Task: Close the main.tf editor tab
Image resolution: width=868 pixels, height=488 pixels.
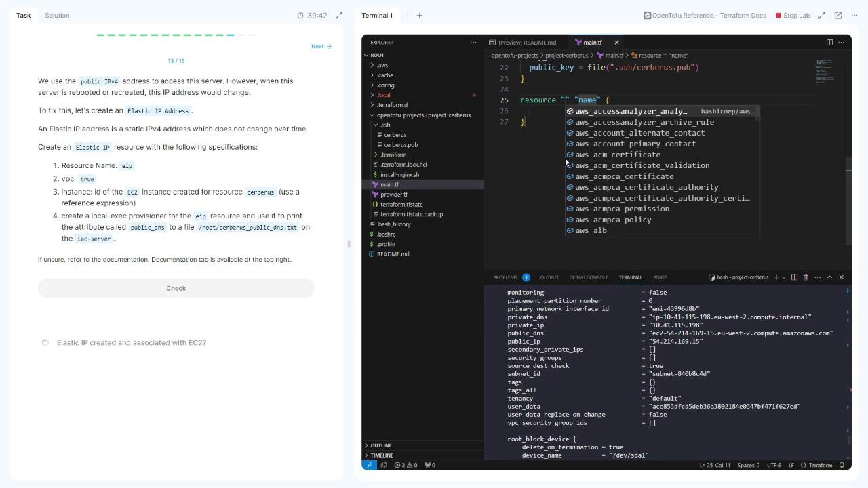Action: click(616, 43)
